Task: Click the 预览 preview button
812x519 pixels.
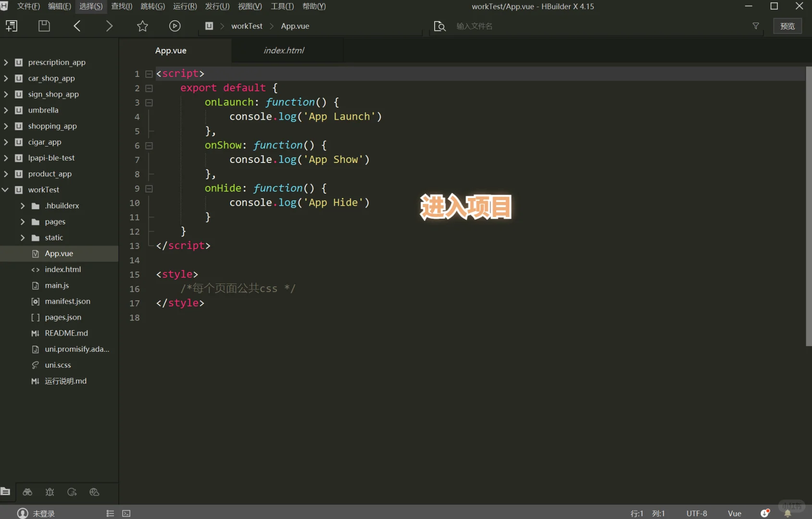Action: [787, 26]
